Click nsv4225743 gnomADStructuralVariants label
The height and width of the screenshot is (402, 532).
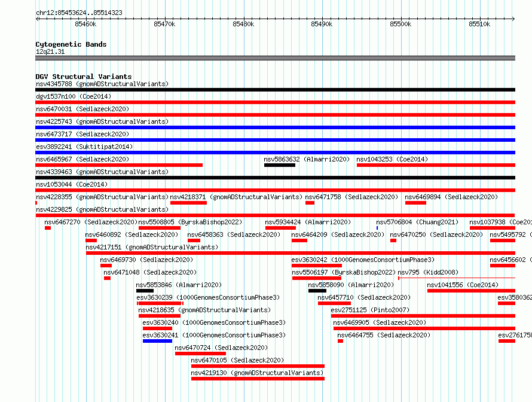click(x=102, y=121)
